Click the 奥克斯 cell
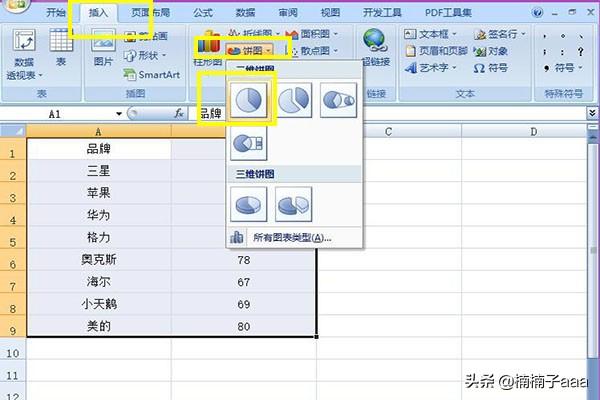This screenshot has height=400, width=600. 99,260
